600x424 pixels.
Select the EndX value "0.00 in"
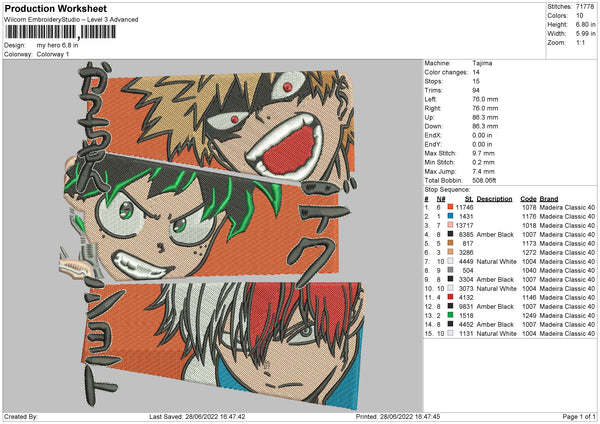pyautogui.click(x=482, y=135)
